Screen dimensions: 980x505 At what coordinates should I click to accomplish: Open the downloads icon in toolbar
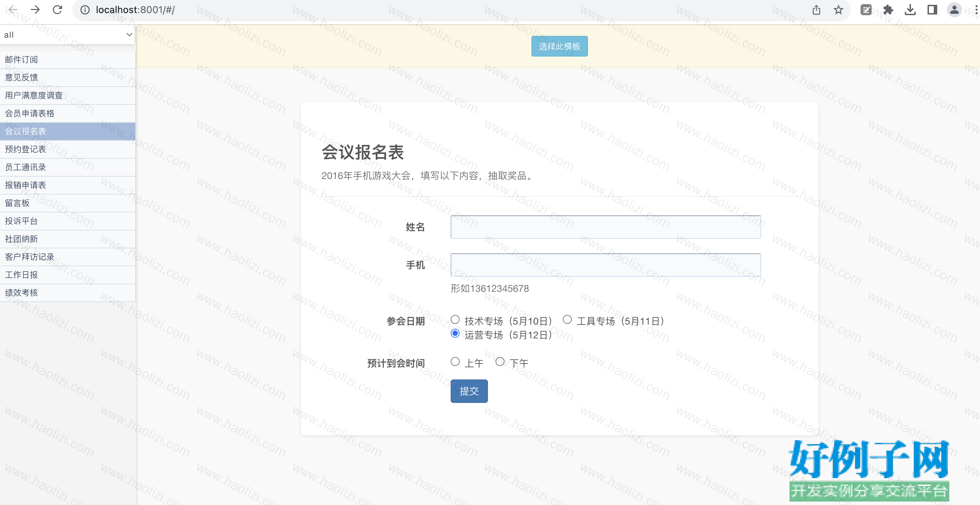910,10
